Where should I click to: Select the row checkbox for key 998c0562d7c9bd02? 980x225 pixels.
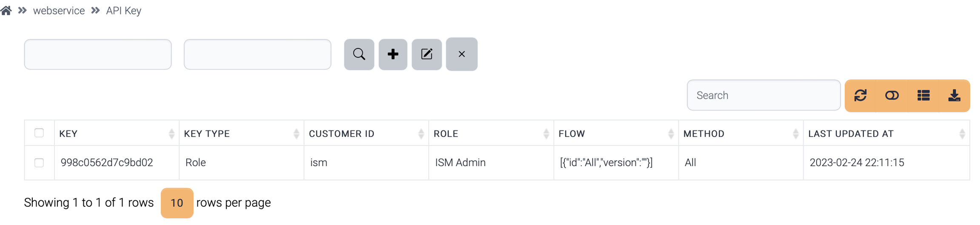(39, 163)
